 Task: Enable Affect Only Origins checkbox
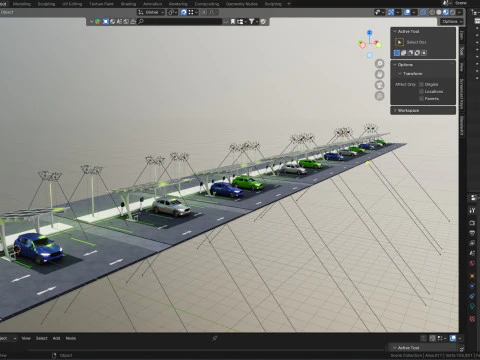tap(421, 84)
